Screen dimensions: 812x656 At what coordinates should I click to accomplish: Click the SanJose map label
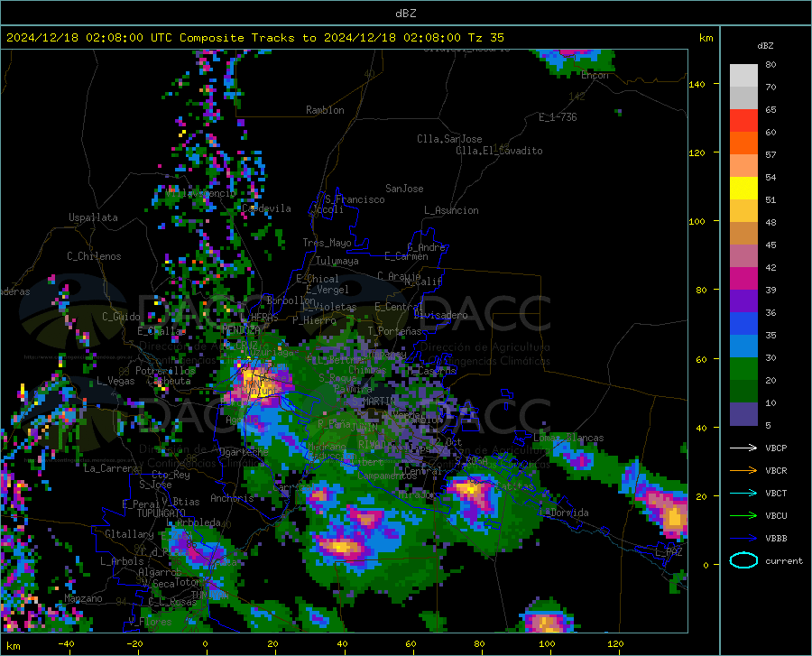(404, 189)
